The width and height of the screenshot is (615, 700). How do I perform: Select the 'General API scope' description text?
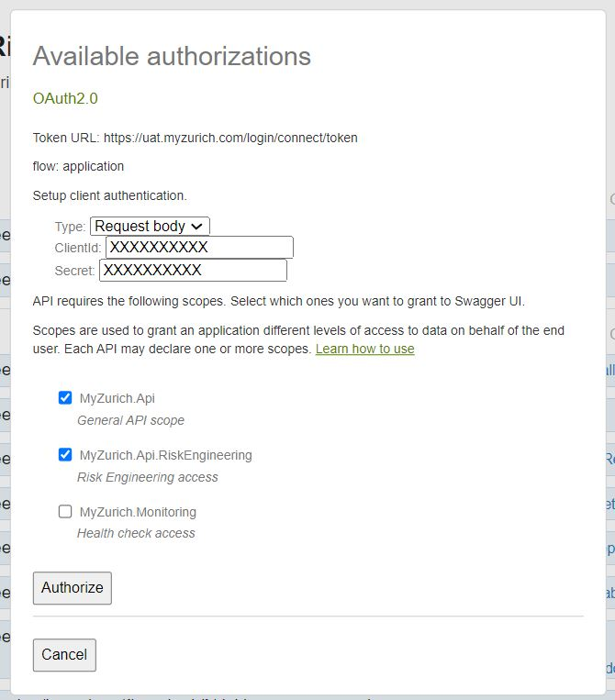(x=130, y=420)
